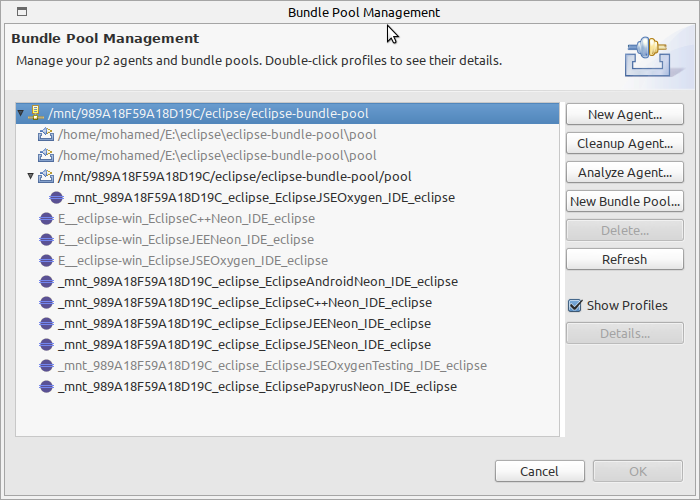This screenshot has width=700, height=500.
Task: Click the New Agent... button
Action: tap(625, 114)
